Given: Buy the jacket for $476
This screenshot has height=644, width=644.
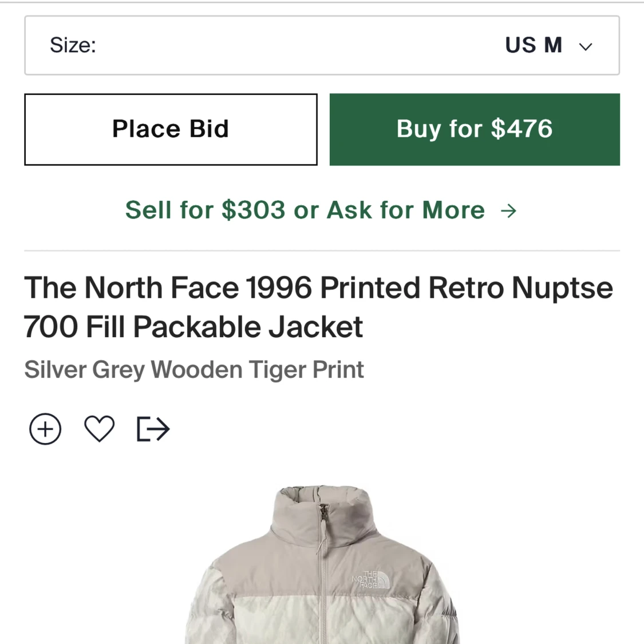Looking at the screenshot, I should [474, 129].
